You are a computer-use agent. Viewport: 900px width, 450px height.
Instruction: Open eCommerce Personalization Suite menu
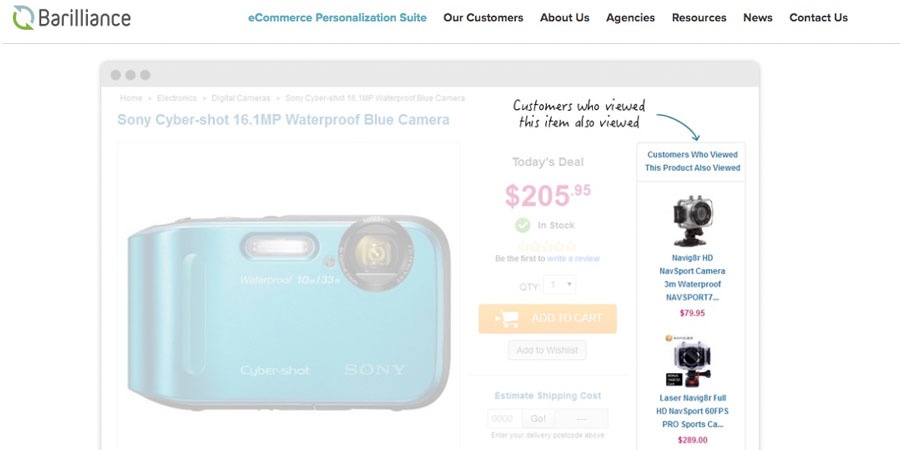click(x=337, y=18)
